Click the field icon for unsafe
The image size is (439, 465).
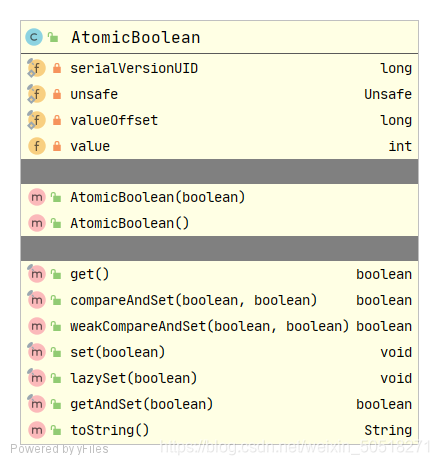pyautogui.click(x=36, y=94)
